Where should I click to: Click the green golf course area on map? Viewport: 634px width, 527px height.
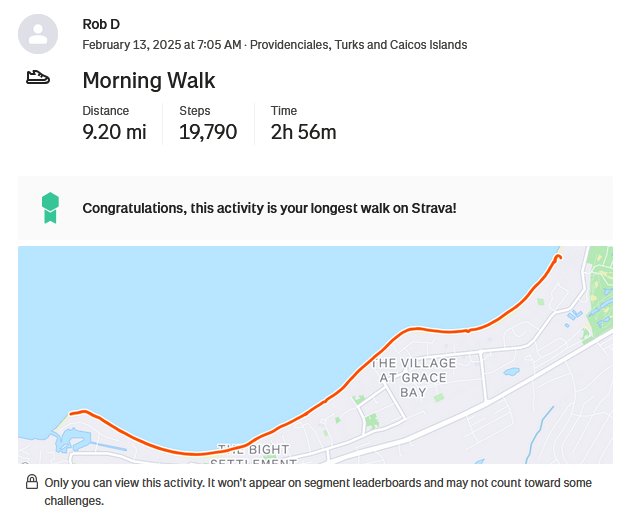(599, 291)
